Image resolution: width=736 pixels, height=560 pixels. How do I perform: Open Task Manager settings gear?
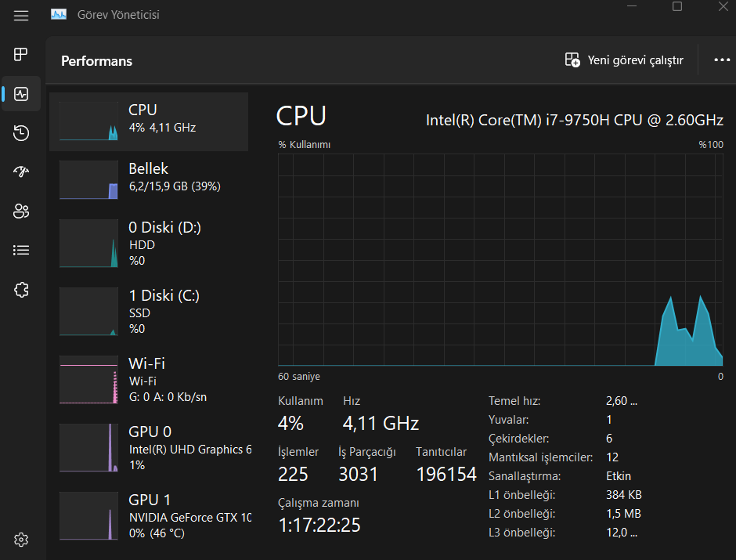click(x=21, y=540)
